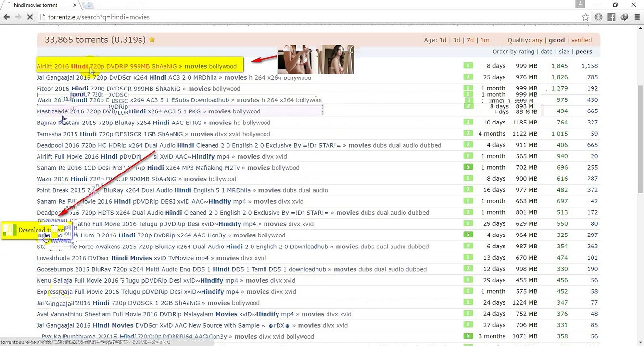The width and height of the screenshot is (644, 346).
Task: Click the rating badge on the Tamasha 2015 row
Action: tap(468, 134)
